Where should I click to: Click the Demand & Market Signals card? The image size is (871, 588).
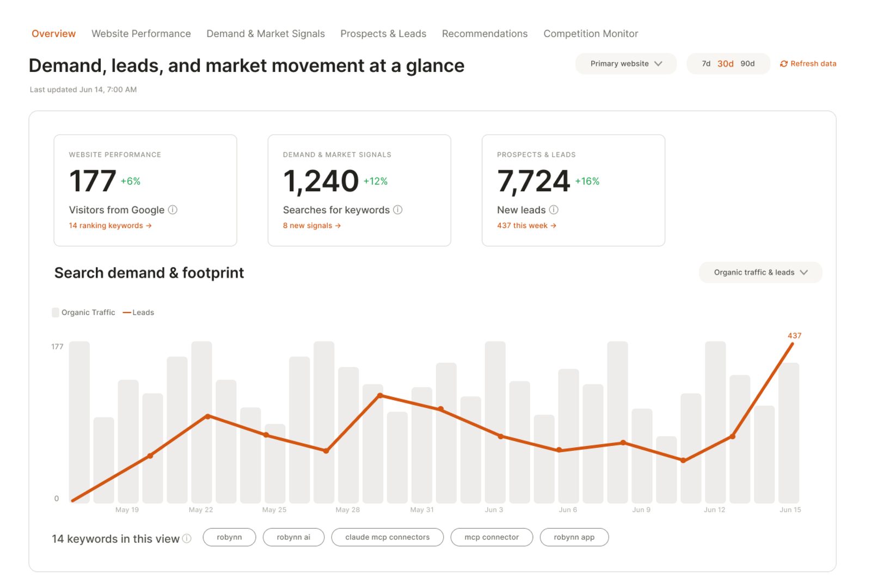[359, 191]
